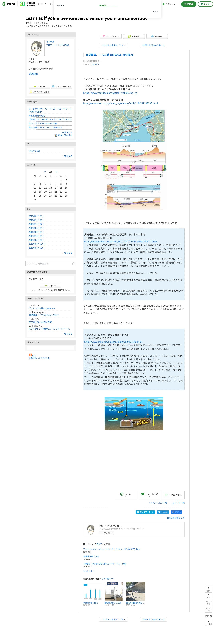Open the ピグの部屋 link
This screenshot has width=215, height=644.
64,45
